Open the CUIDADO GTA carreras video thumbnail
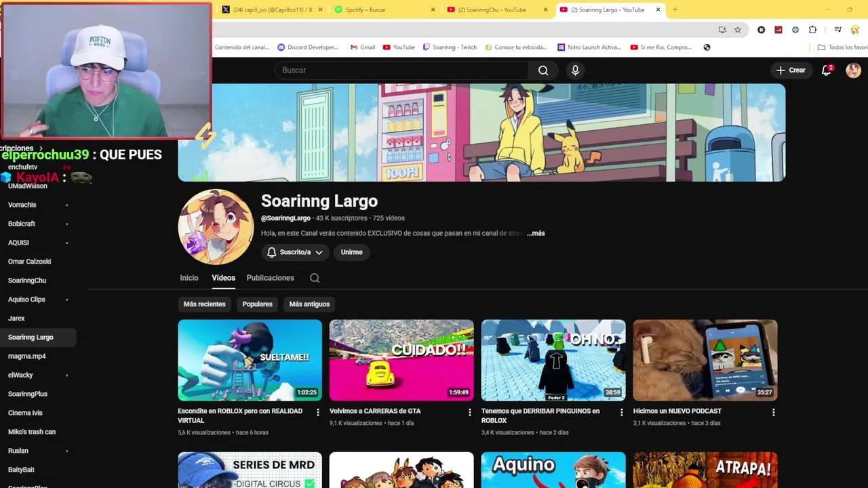Image resolution: width=868 pixels, height=488 pixels. [401, 360]
